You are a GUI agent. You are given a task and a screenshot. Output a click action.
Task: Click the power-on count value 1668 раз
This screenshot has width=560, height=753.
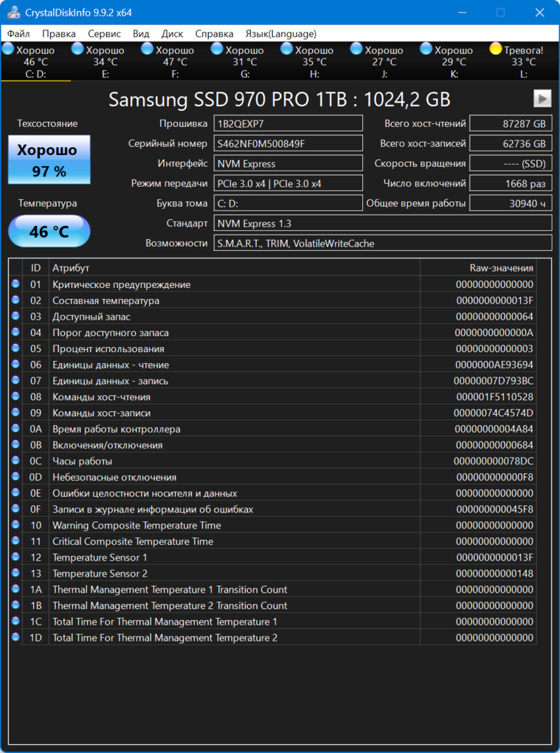point(511,183)
